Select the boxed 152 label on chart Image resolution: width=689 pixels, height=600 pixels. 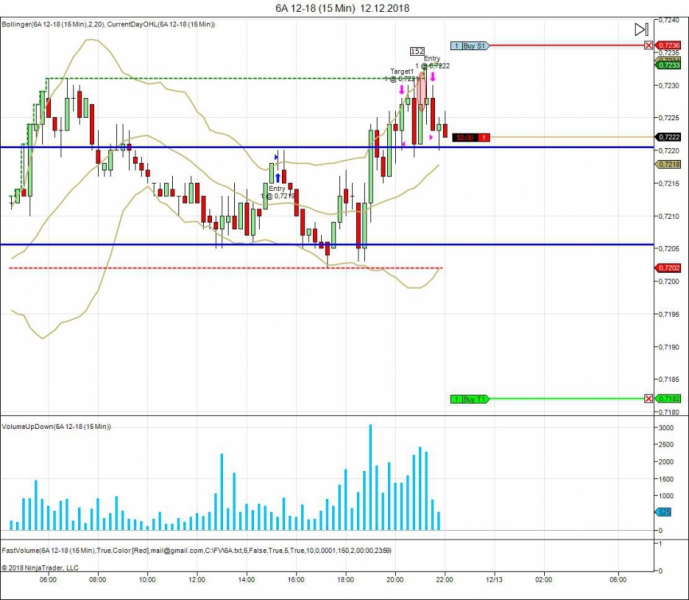[417, 51]
